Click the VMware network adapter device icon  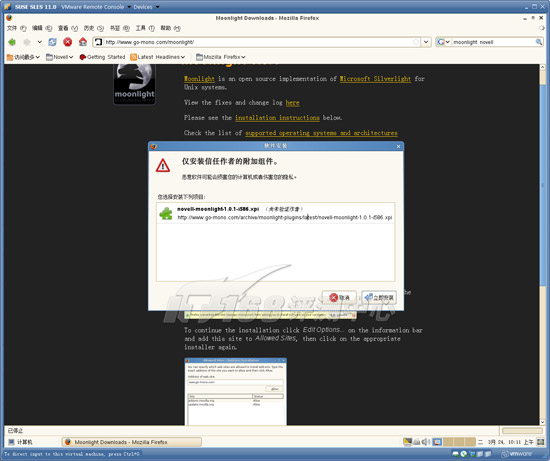click(x=472, y=454)
